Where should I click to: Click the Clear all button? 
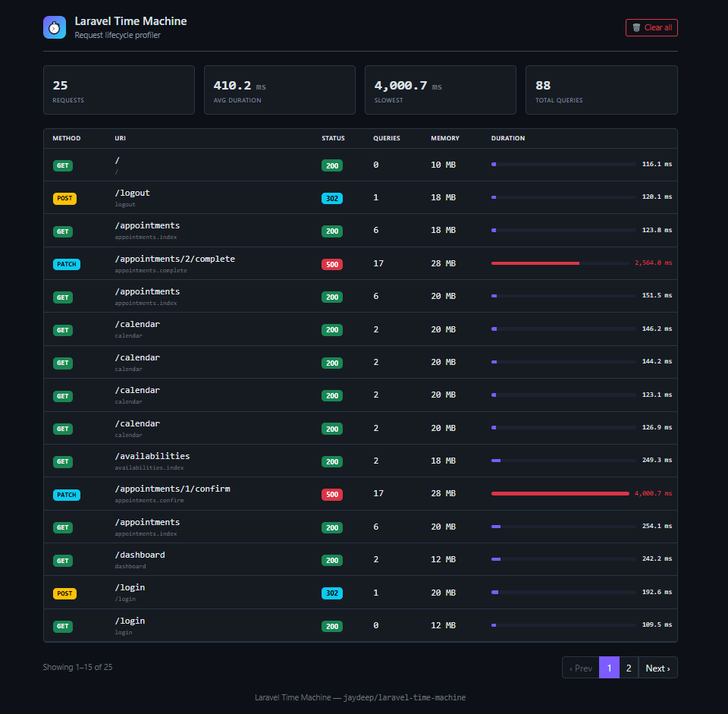(651, 27)
